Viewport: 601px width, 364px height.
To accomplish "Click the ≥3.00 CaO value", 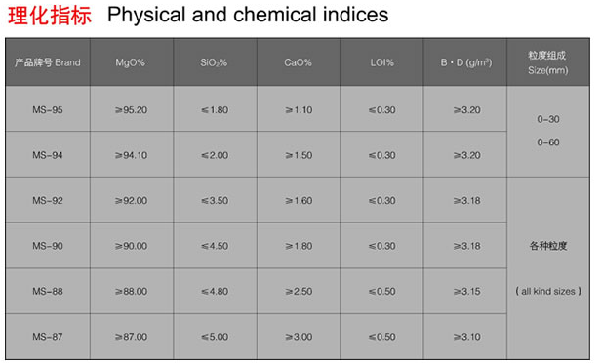I will click(x=299, y=337).
